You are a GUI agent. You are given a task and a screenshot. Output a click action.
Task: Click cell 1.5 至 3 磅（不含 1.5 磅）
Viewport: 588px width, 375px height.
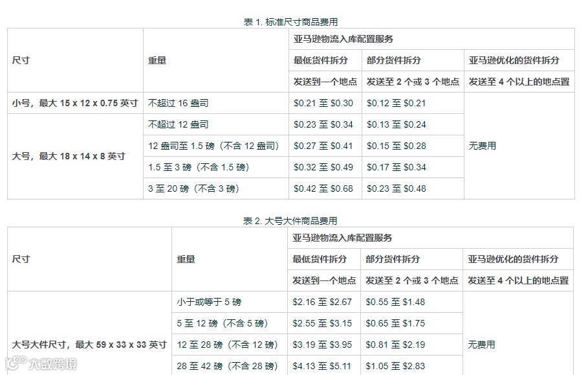[x=215, y=167]
